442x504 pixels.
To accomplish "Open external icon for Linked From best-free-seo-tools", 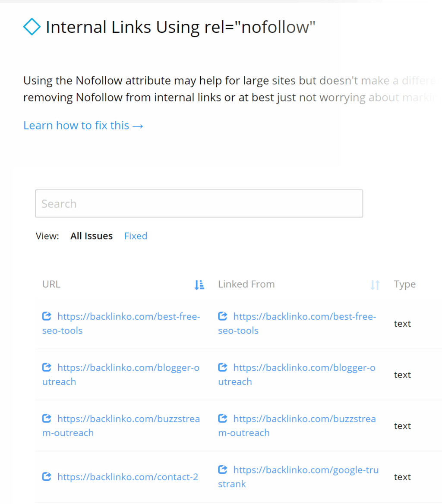I will (x=223, y=317).
